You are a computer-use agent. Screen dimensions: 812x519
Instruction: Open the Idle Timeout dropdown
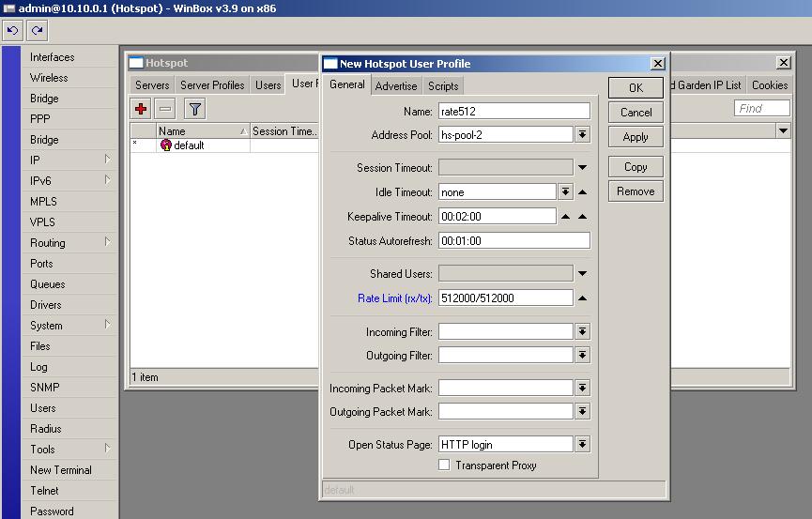[565, 192]
